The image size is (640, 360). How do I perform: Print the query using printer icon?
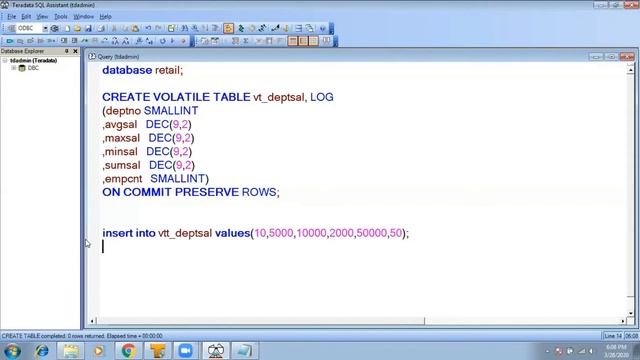pos(101,29)
